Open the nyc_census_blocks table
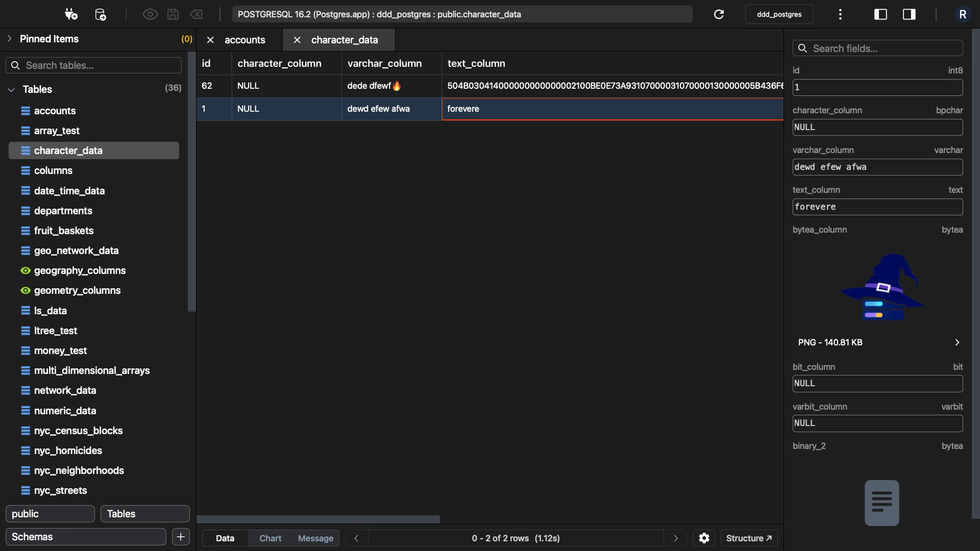 click(94, 431)
